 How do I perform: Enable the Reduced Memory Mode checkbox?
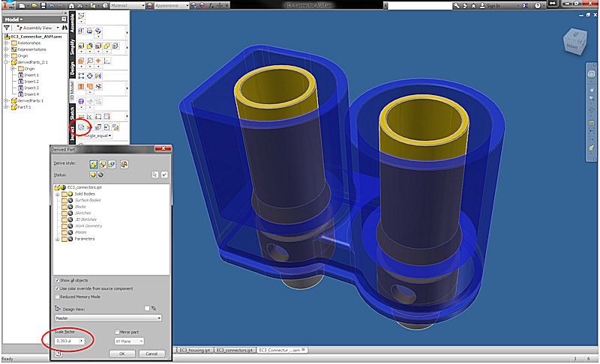click(58, 297)
